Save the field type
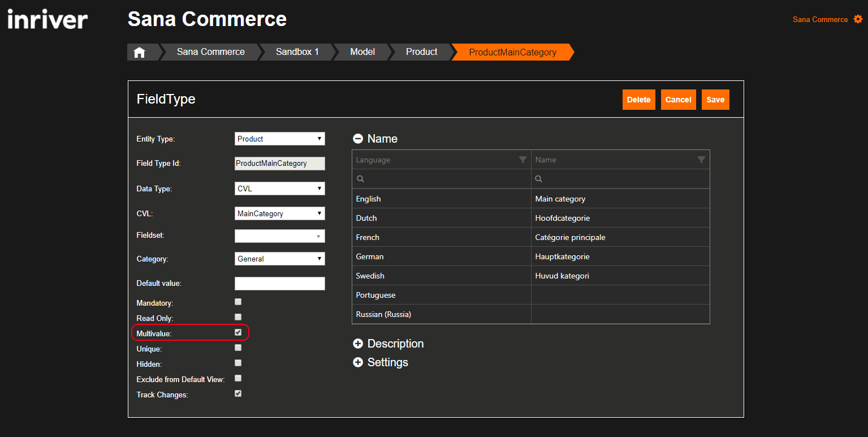Image resolution: width=868 pixels, height=437 pixels. pyautogui.click(x=715, y=100)
